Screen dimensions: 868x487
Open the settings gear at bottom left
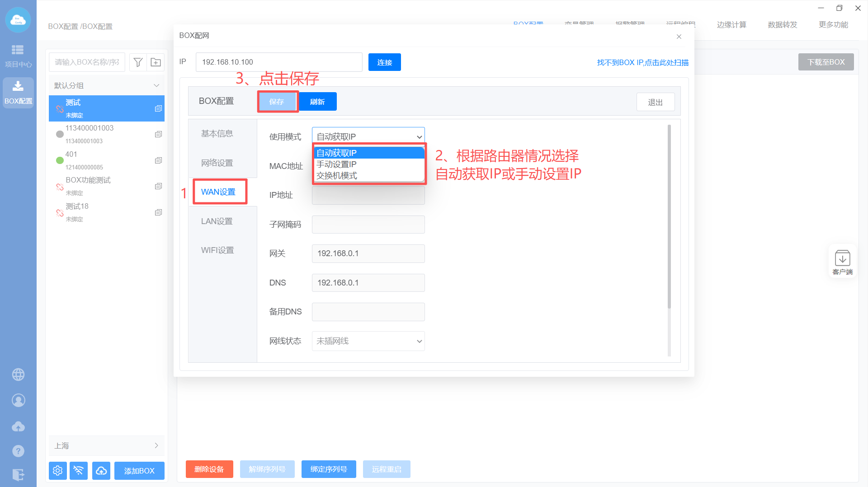coord(58,471)
